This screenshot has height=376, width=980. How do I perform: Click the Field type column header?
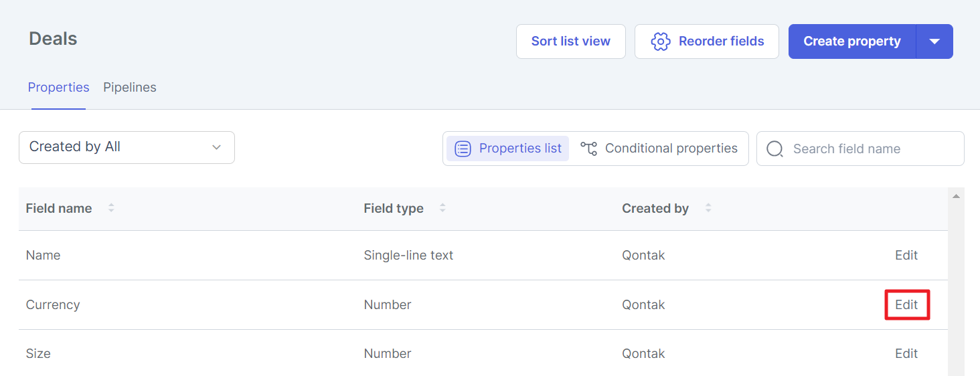click(394, 208)
